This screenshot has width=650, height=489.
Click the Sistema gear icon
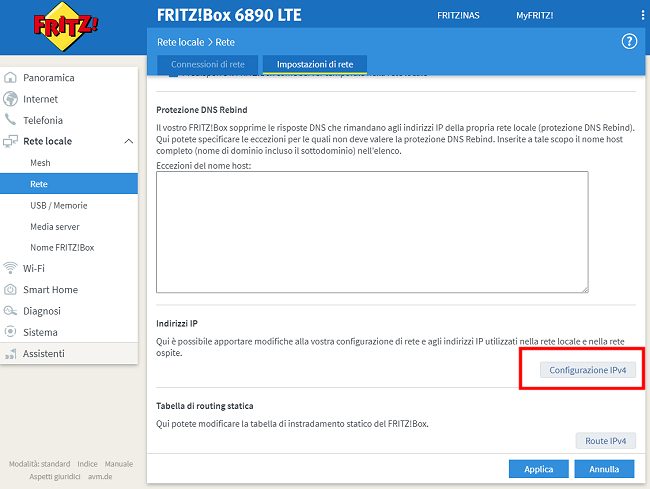[x=10, y=332]
